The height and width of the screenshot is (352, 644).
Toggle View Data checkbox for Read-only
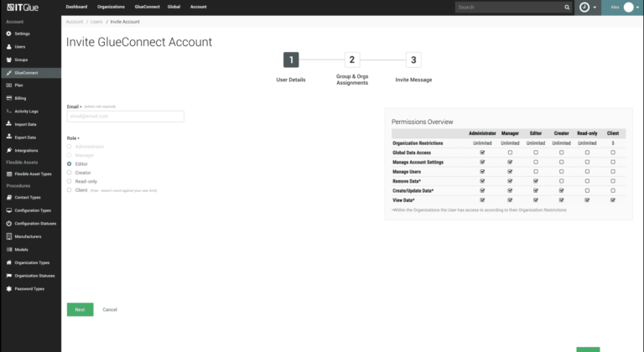coord(587,200)
